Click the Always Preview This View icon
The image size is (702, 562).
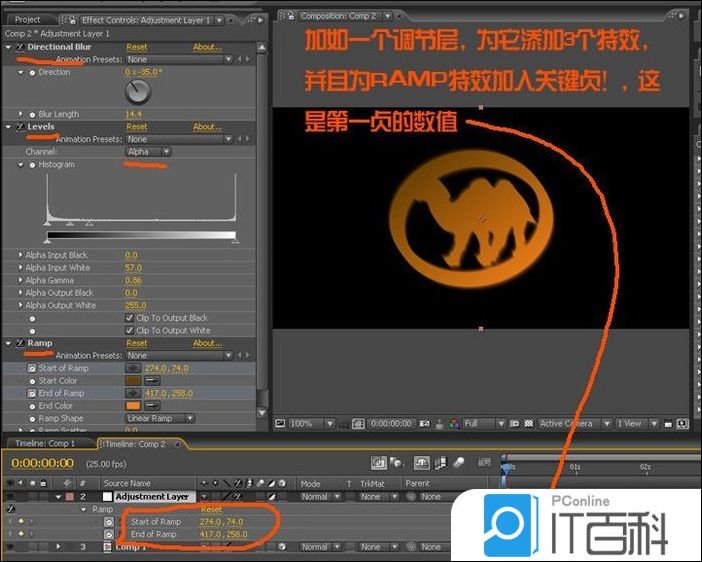point(280,423)
